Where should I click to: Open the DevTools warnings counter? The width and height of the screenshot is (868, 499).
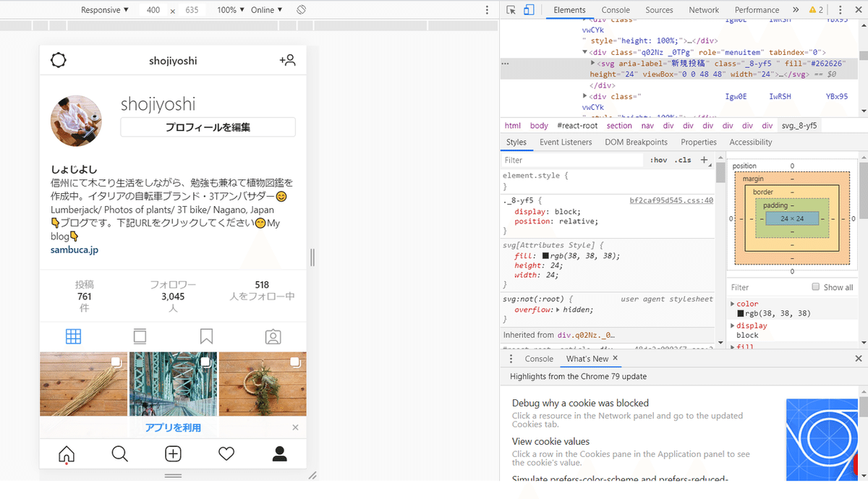[x=816, y=10]
